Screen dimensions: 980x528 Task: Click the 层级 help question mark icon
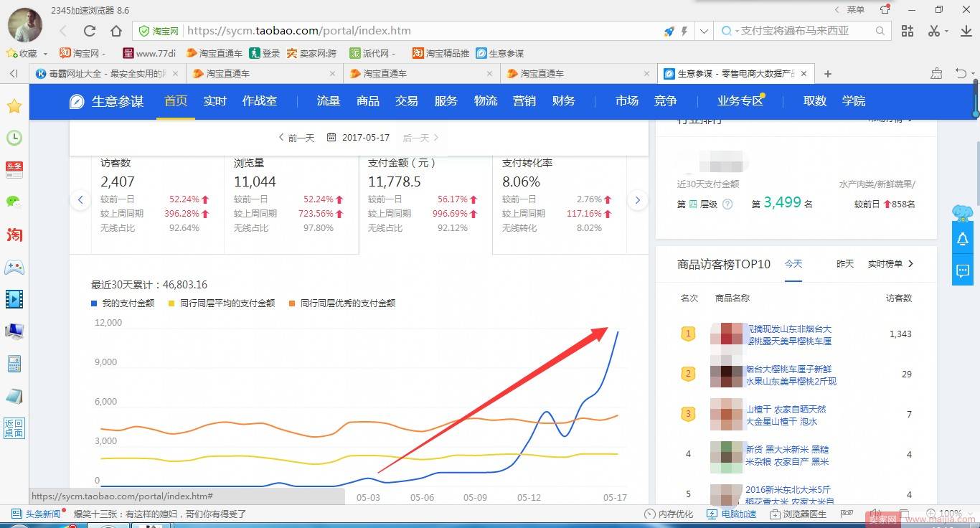[x=727, y=204]
